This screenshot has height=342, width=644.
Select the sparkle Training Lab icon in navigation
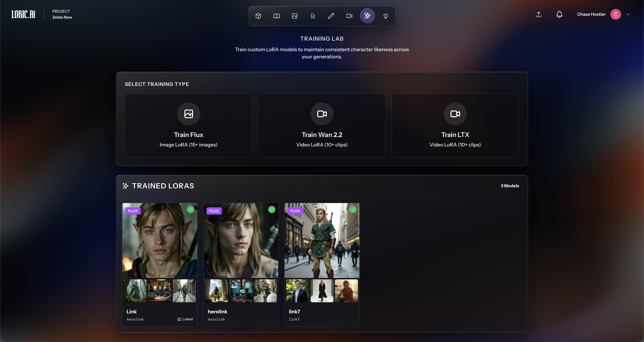[x=367, y=16]
